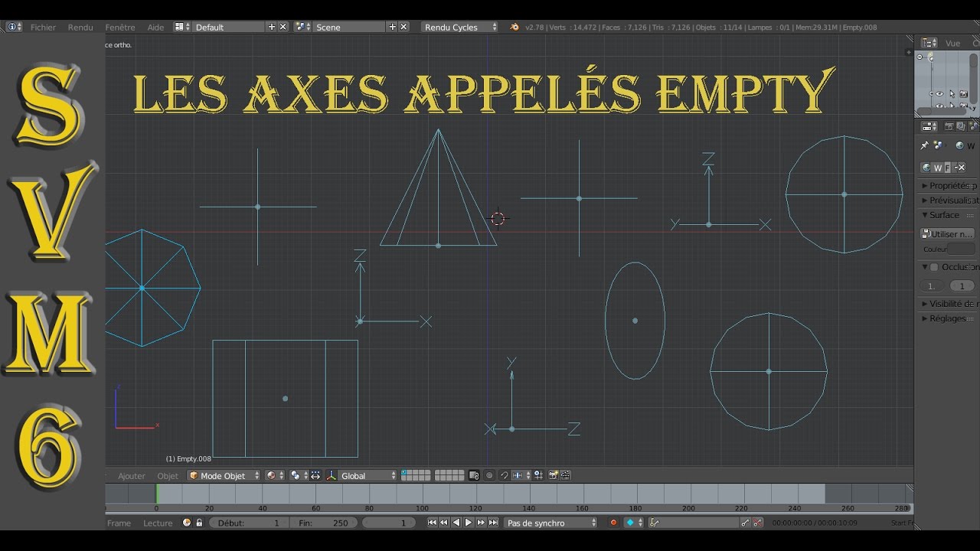Click the world browse globe icon
Image resolution: width=980 pixels, height=551 pixels.
(x=926, y=168)
